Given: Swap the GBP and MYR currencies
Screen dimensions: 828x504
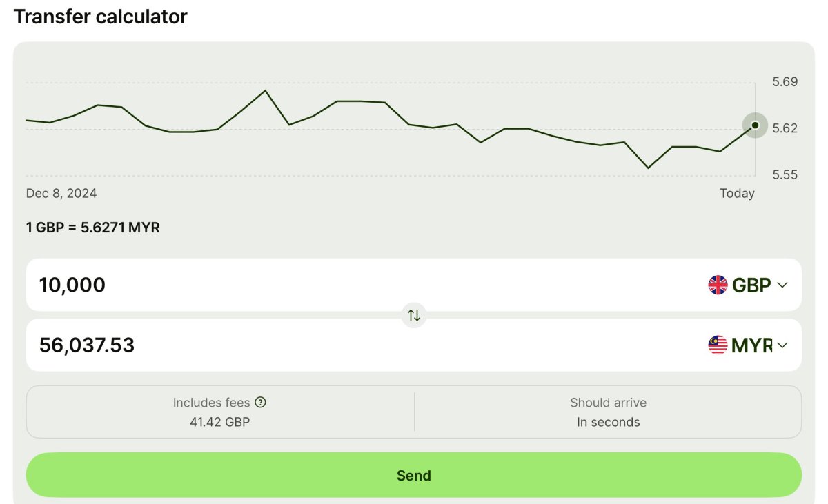Looking at the screenshot, I should [414, 315].
